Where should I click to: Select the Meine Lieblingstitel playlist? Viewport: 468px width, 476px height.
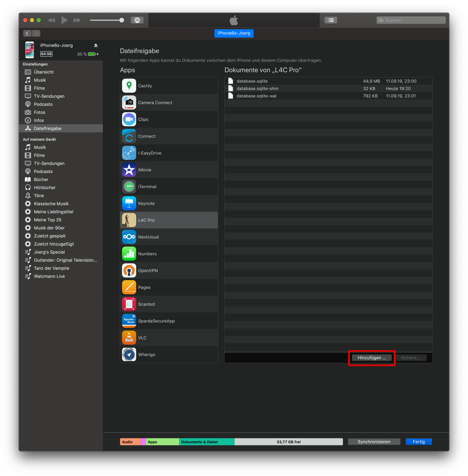(61, 212)
